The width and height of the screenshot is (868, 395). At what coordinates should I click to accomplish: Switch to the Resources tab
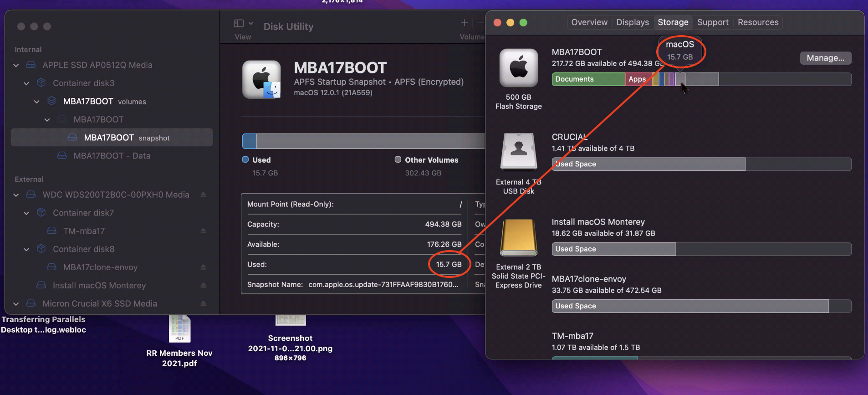[758, 22]
